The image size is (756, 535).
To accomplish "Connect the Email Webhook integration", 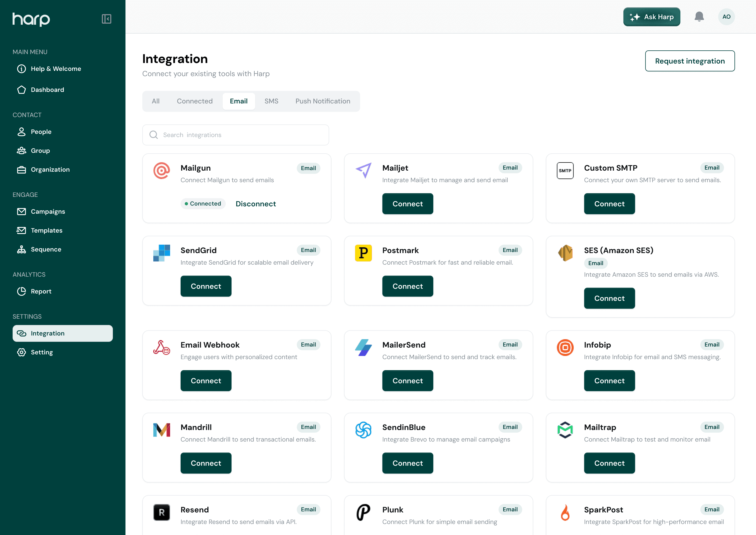I will (206, 381).
